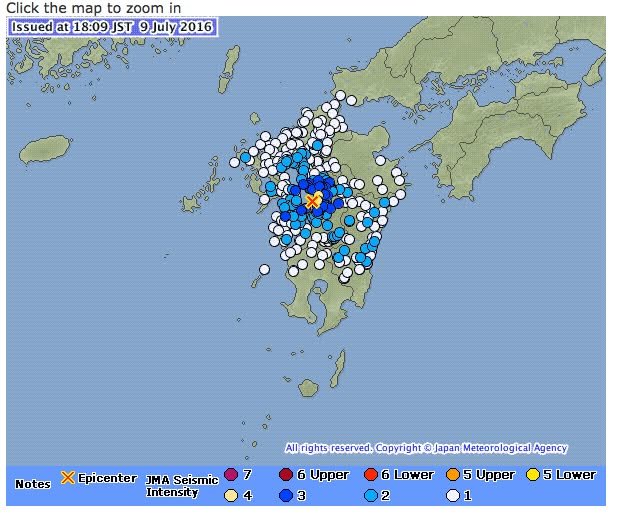This screenshot has width=617, height=522.
Task: Click the white intensity 1 legend circle
Action: (453, 495)
